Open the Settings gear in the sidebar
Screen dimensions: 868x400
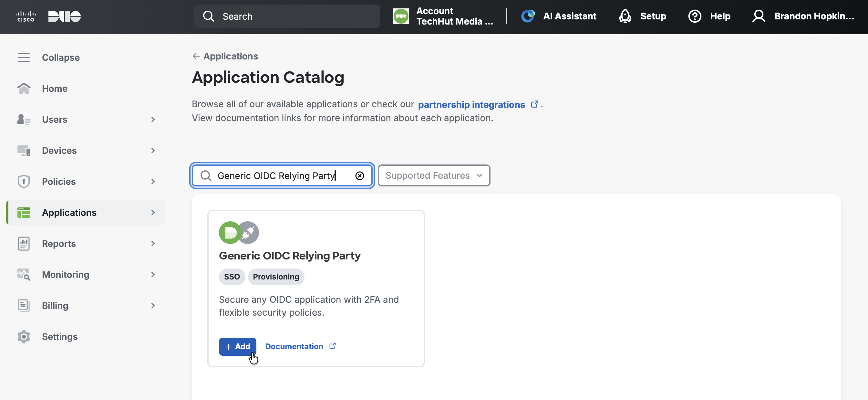pyautogui.click(x=24, y=336)
